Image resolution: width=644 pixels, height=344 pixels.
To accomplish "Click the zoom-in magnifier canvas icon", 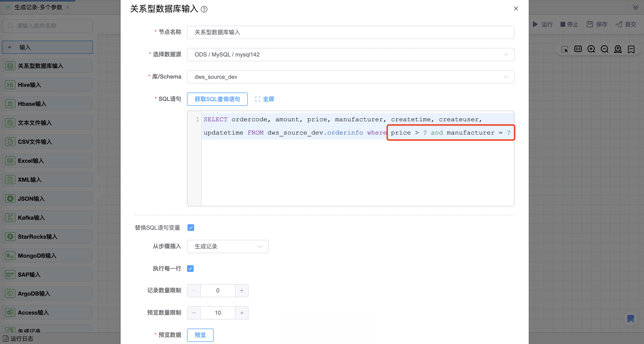I will pyautogui.click(x=591, y=49).
